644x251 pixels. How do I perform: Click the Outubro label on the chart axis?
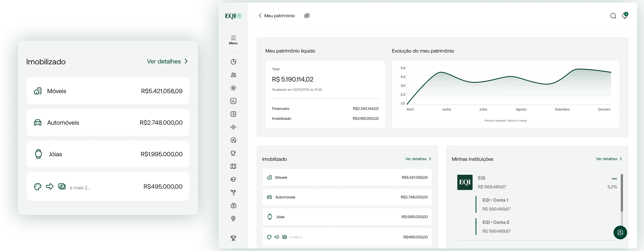(x=604, y=109)
